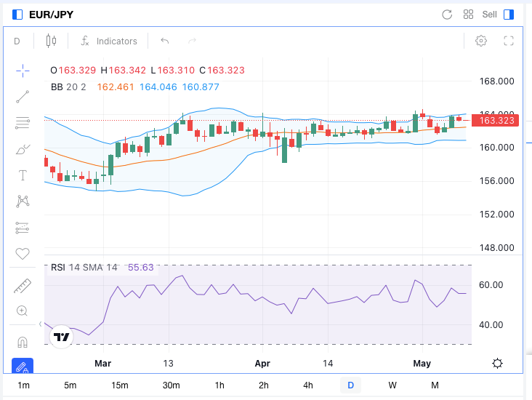The image size is (532, 400).
Task: Click the Mar date axis label
Action: (x=102, y=364)
